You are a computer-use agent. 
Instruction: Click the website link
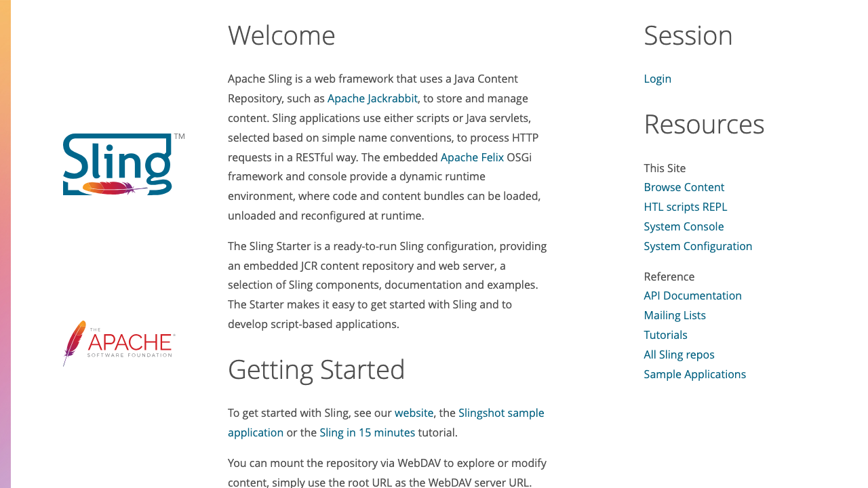click(414, 413)
